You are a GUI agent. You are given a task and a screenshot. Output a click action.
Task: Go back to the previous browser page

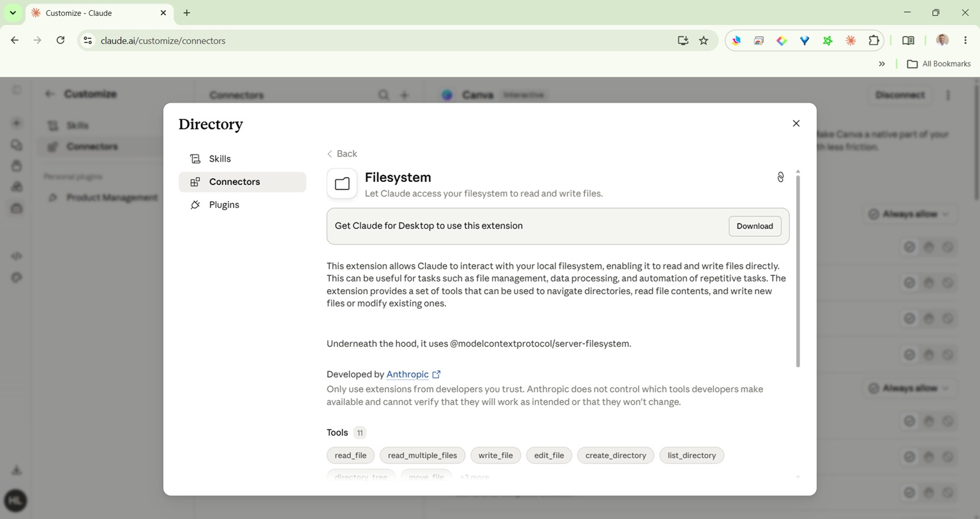(x=15, y=40)
